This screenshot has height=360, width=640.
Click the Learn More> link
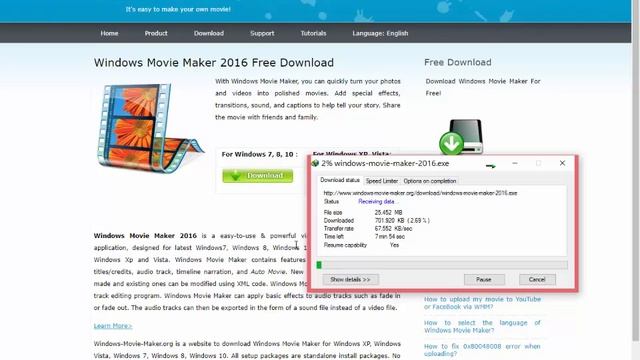pos(113,326)
